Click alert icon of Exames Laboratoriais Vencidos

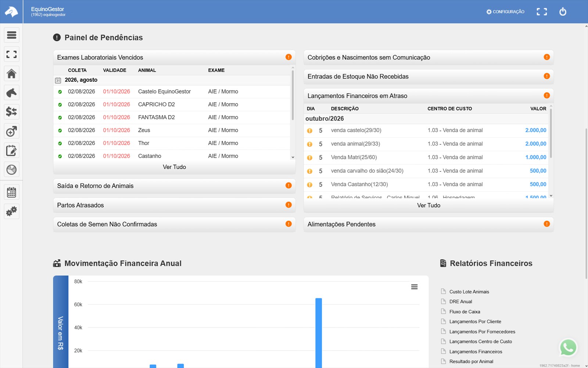tap(288, 57)
